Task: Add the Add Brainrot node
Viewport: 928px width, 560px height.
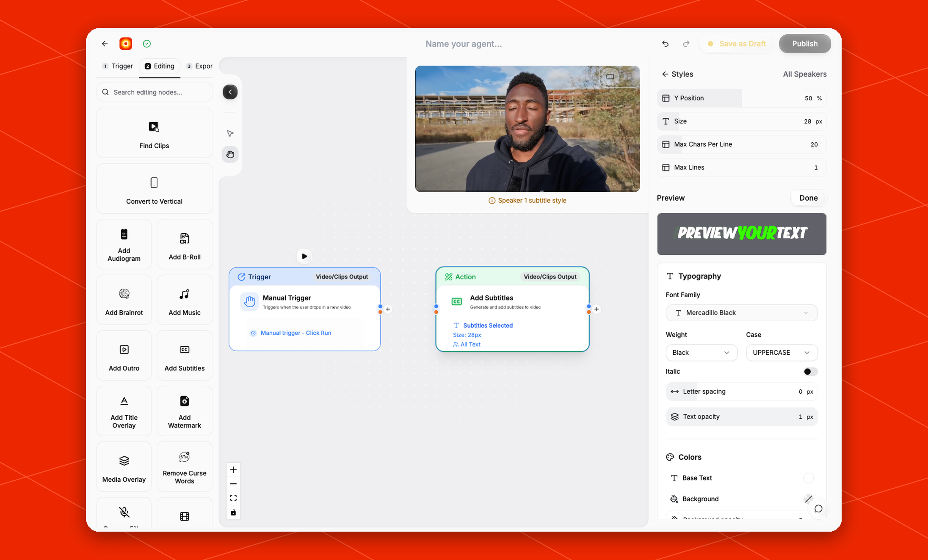Action: [x=124, y=300]
